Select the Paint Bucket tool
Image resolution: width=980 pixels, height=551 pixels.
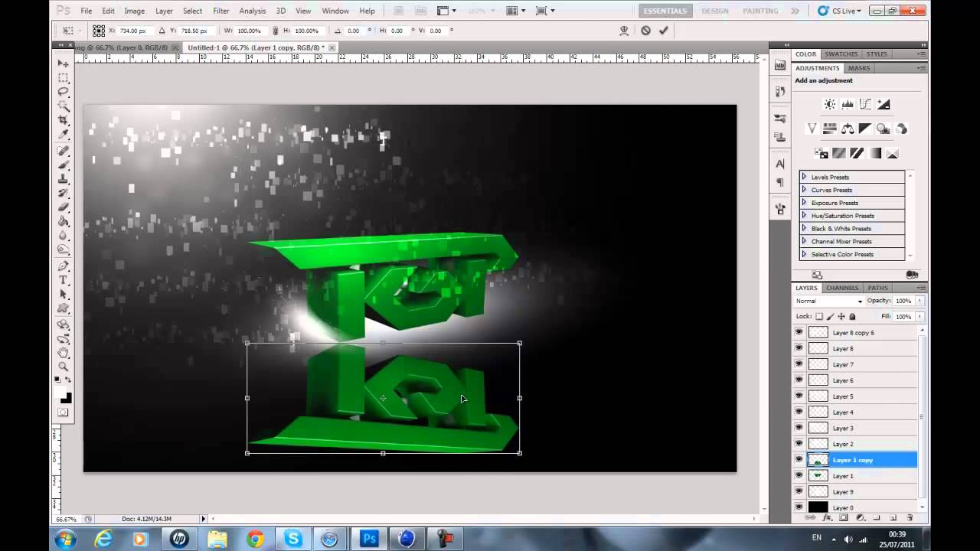pos(64,222)
